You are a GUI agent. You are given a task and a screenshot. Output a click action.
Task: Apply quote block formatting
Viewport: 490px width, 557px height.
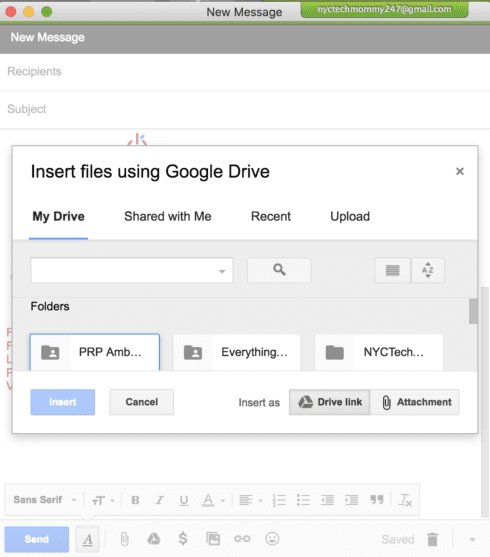coord(377,500)
